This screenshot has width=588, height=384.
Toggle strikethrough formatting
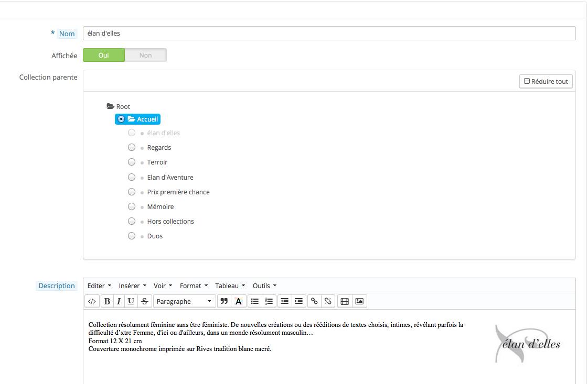[x=144, y=301]
